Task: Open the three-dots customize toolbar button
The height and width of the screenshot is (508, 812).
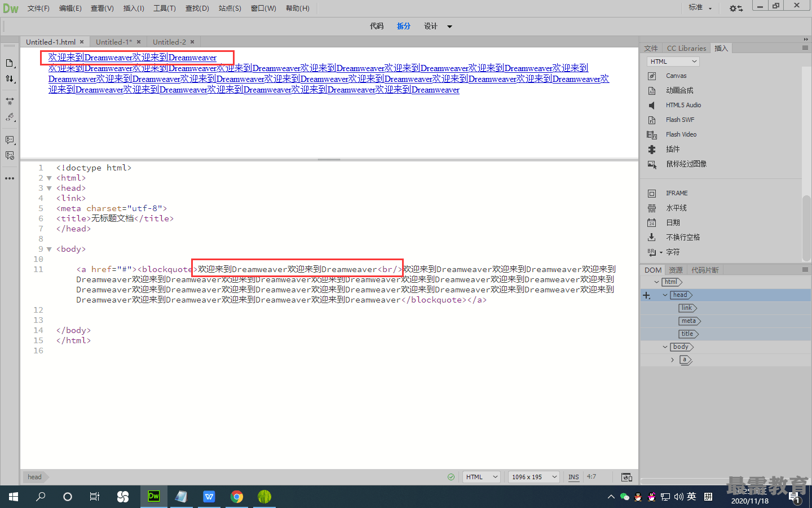Action: (10, 178)
